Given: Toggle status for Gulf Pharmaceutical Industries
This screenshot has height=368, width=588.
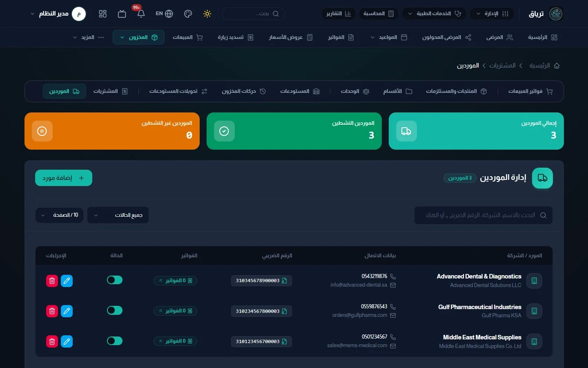Looking at the screenshot, I should point(115,310).
